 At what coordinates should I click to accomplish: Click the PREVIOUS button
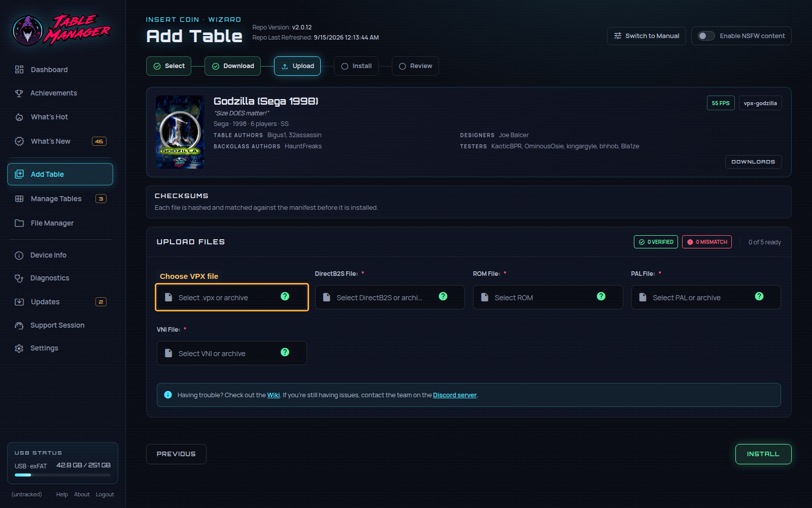[x=176, y=454]
